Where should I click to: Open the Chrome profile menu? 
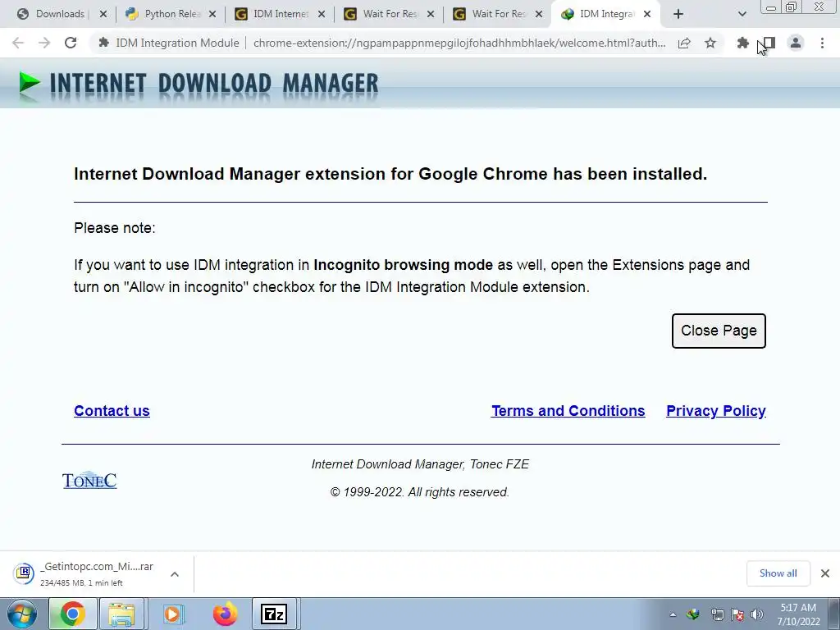click(796, 43)
